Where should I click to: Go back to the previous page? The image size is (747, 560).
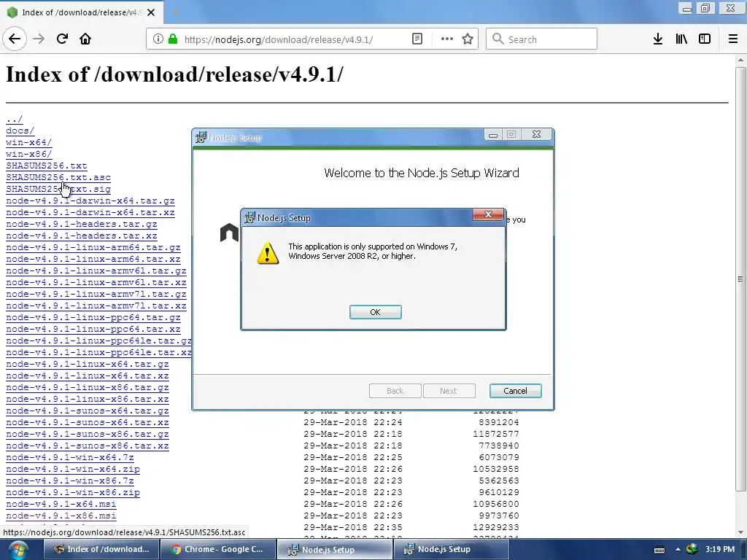15,39
